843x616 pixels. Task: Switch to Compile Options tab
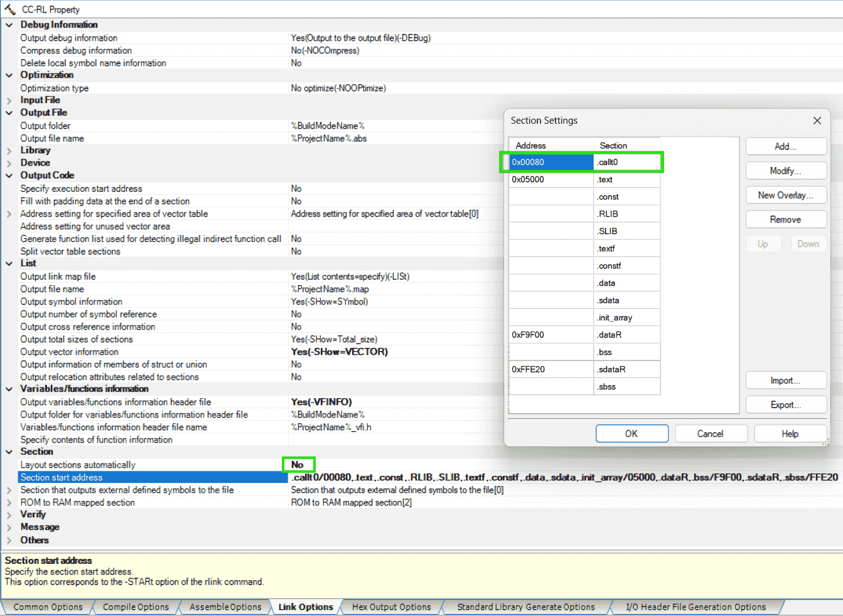(136, 607)
